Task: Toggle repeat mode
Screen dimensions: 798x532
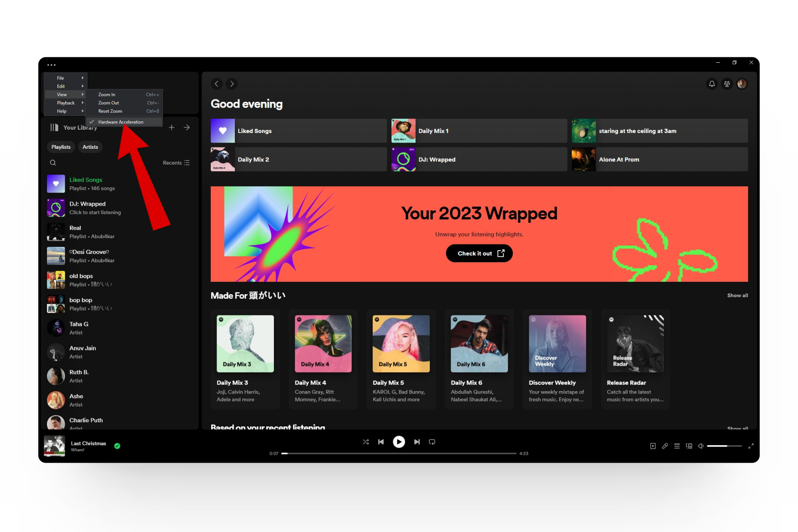Action: 432,442
